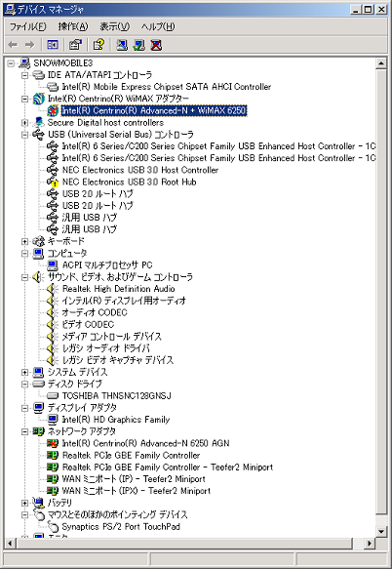Click icon beside Intel Mobile Express SATA AHCI Controller
This screenshot has width=392, height=569.
point(53,87)
